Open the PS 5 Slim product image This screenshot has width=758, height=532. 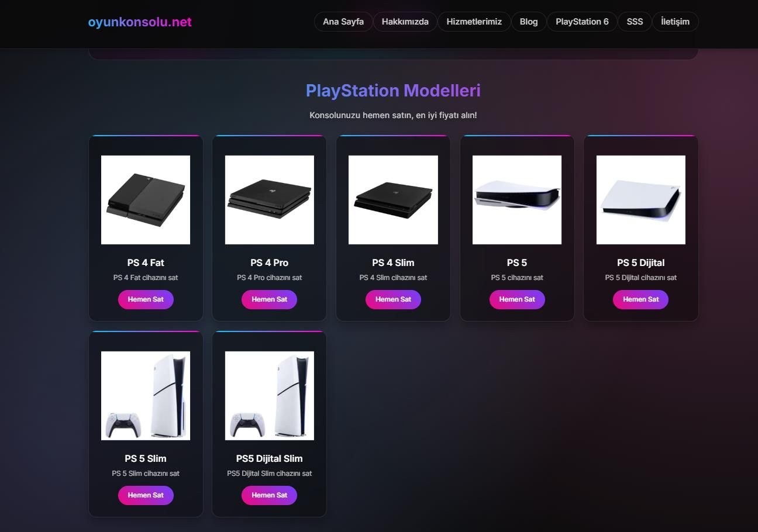146,396
